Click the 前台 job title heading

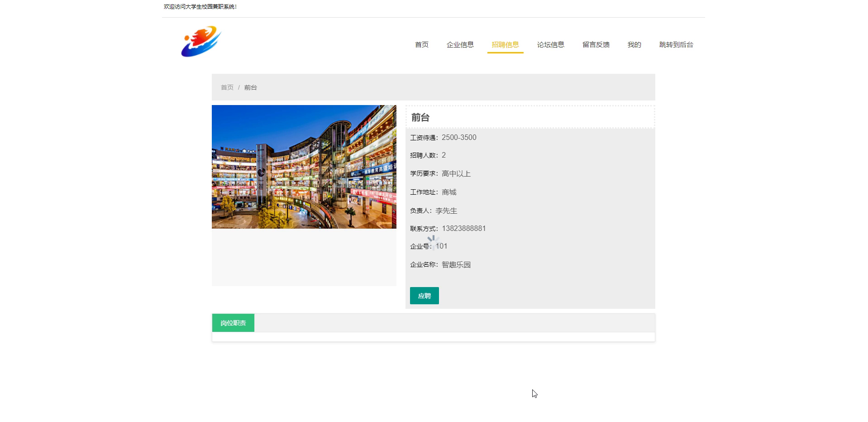pyautogui.click(x=420, y=118)
